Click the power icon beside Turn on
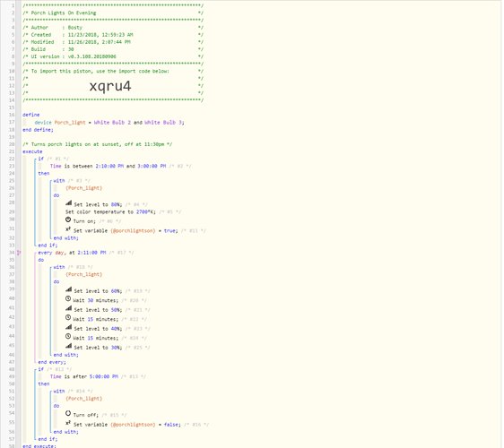The image size is (504, 448). [68, 220]
